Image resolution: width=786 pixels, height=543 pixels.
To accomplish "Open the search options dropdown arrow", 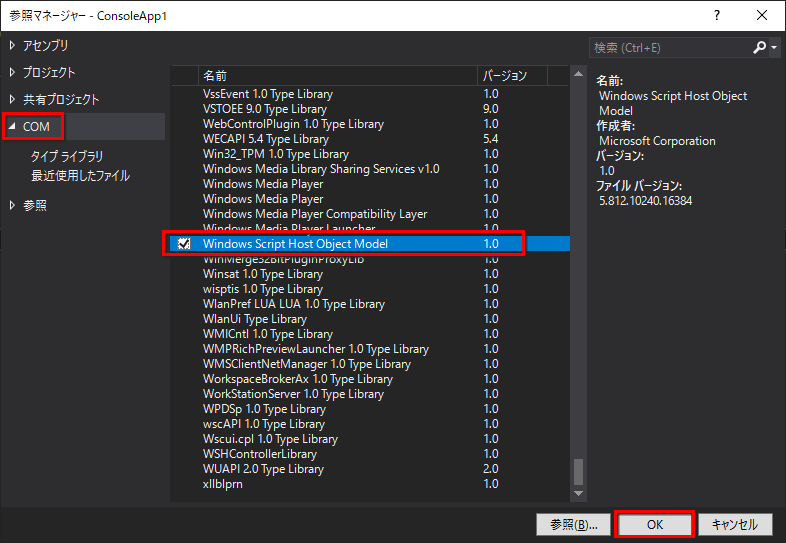I will 774,48.
